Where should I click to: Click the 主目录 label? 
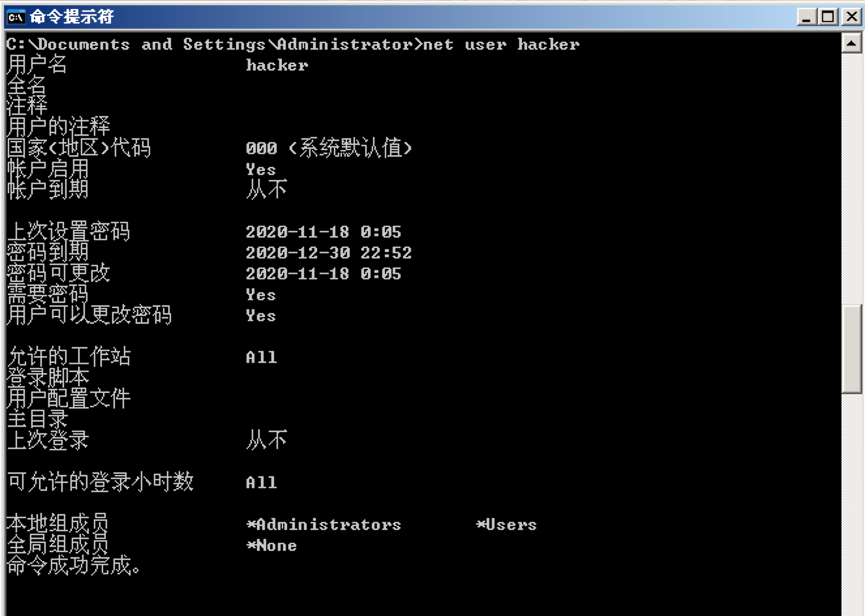point(37,420)
